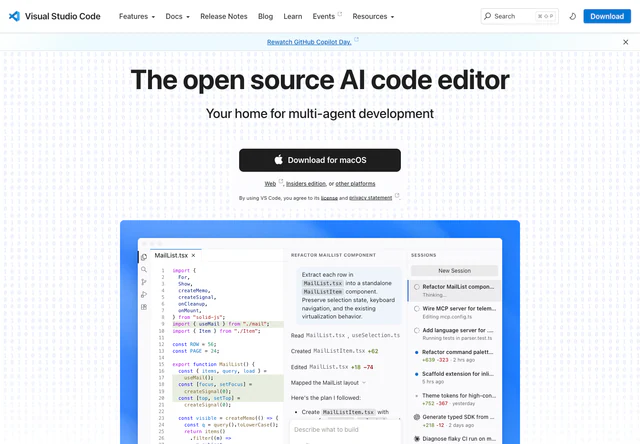Open the Source Control icon in sidebar
Screen dimensions: 640x444
144,282
